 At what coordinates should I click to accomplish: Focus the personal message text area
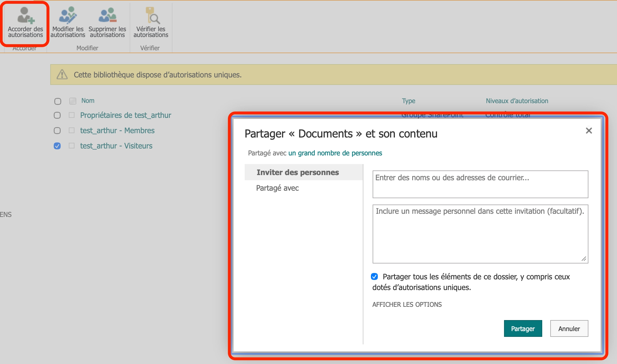[x=480, y=234]
